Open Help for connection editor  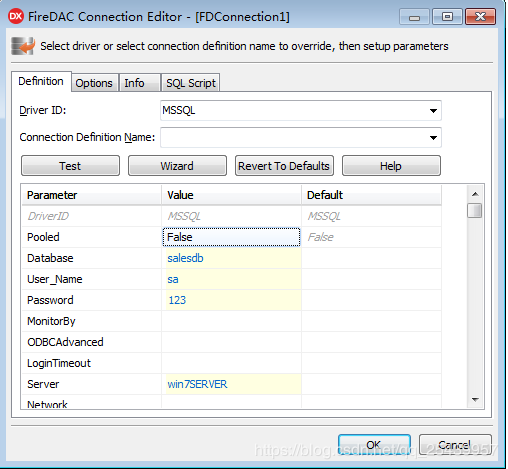tap(391, 166)
